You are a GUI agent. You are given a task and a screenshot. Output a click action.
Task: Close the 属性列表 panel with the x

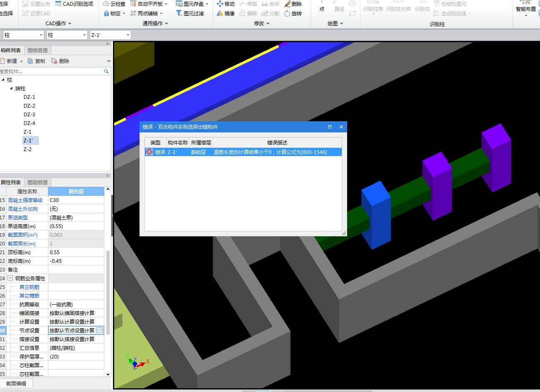[x=108, y=176]
